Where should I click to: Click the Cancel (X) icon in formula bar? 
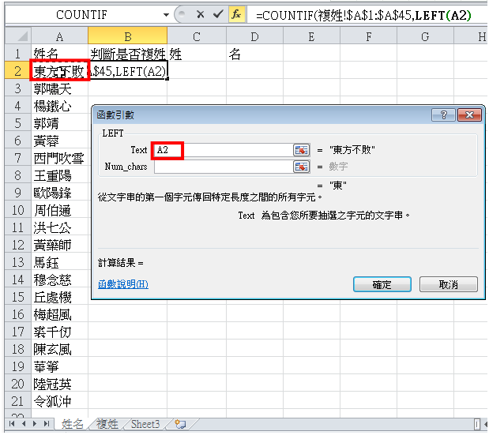tap(200, 14)
